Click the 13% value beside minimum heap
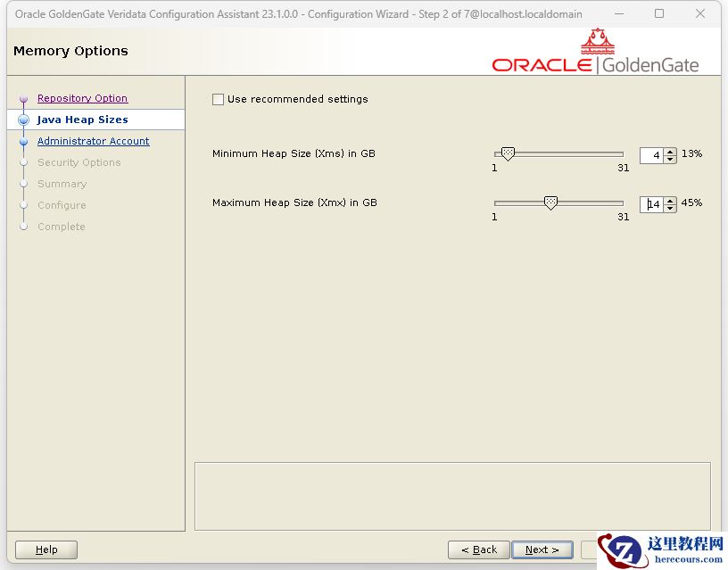This screenshot has height=570, width=728. tap(691, 153)
